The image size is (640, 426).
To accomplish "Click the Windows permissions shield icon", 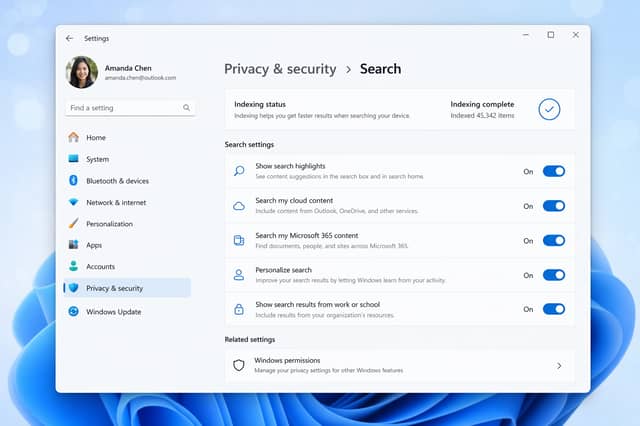I will click(x=239, y=365).
